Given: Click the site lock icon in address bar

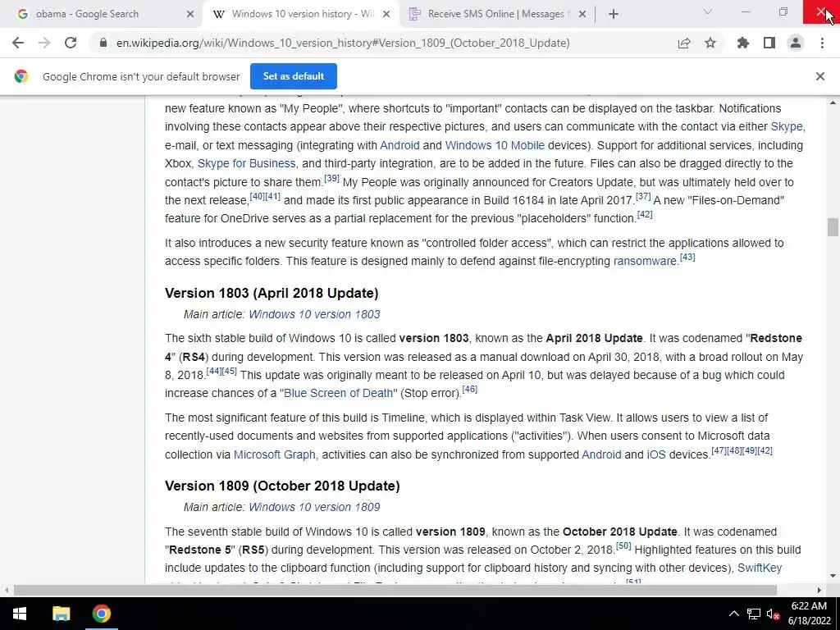Looking at the screenshot, I should pyautogui.click(x=103, y=43).
